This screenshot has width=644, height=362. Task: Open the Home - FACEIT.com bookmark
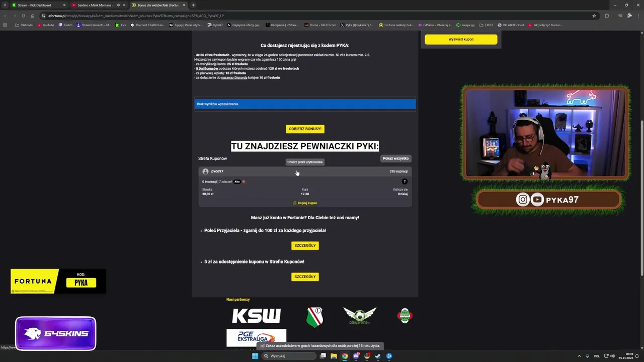(x=319, y=25)
